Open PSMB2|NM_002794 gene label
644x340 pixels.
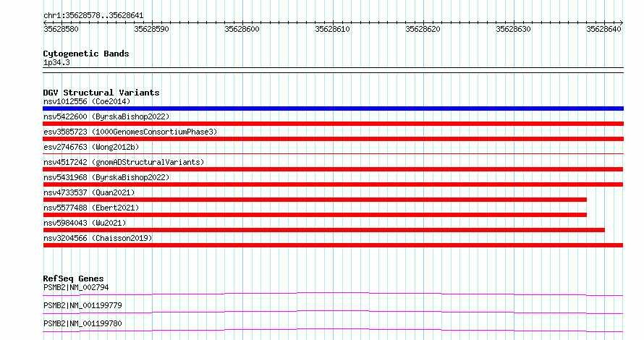(x=76, y=287)
